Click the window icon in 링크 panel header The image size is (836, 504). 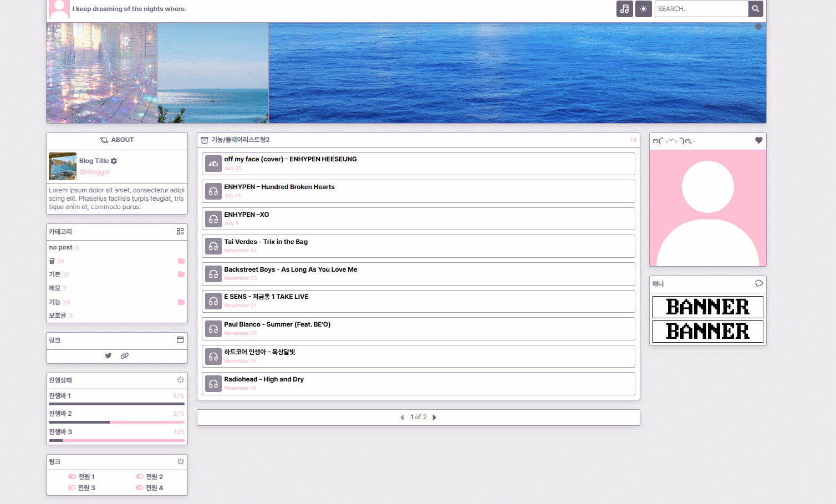[x=180, y=340]
